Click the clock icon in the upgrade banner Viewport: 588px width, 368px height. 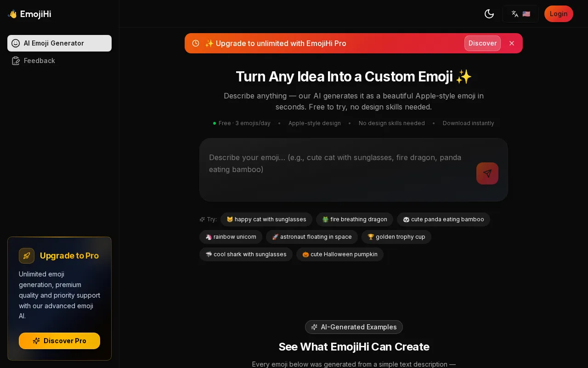click(x=196, y=43)
